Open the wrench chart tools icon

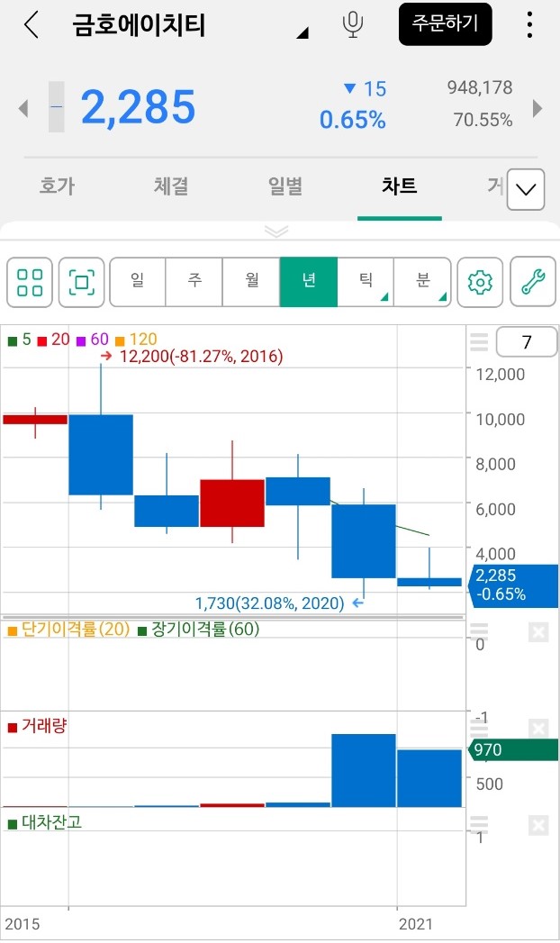tap(533, 282)
